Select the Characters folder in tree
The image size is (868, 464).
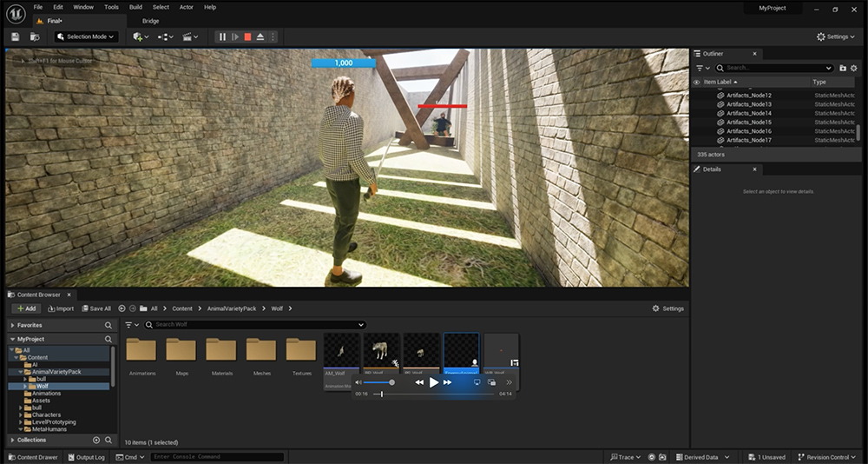[47, 414]
